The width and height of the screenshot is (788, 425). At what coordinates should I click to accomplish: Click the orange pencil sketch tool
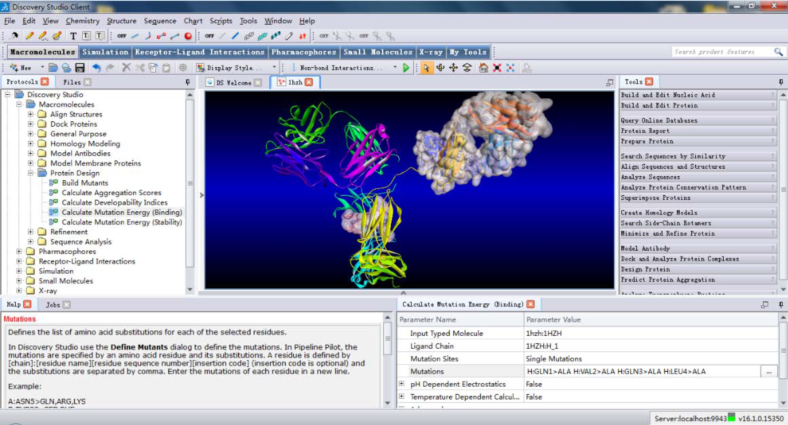[x=30, y=36]
